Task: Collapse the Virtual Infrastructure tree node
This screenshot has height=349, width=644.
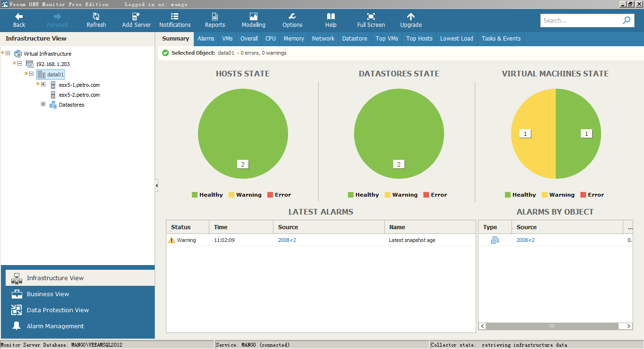Action: point(8,53)
